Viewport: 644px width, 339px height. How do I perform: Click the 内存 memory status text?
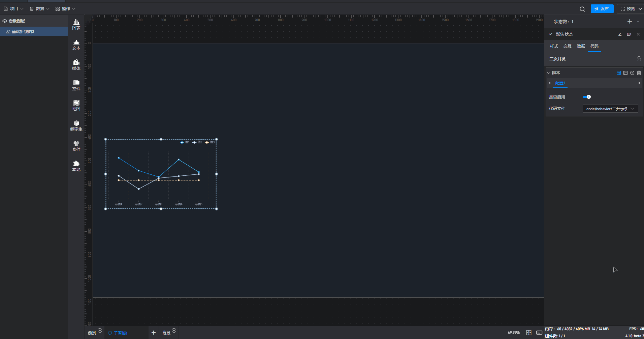pyautogui.click(x=577, y=329)
